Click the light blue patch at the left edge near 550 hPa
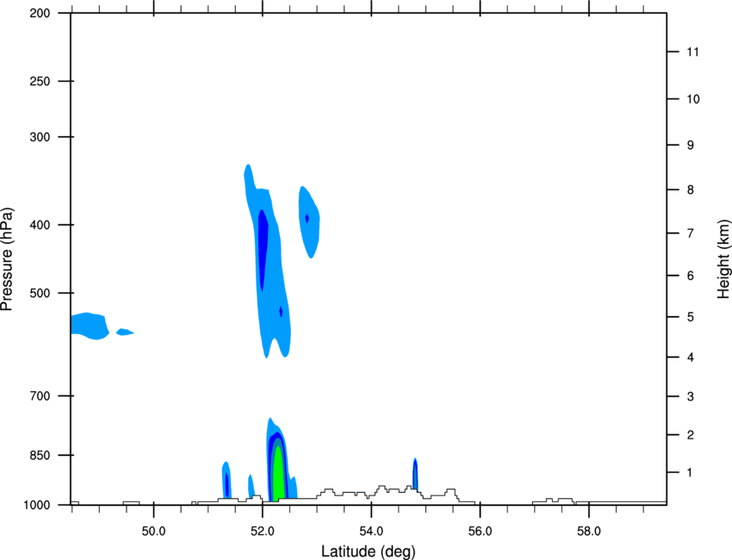The height and width of the screenshot is (560, 732). [89, 326]
